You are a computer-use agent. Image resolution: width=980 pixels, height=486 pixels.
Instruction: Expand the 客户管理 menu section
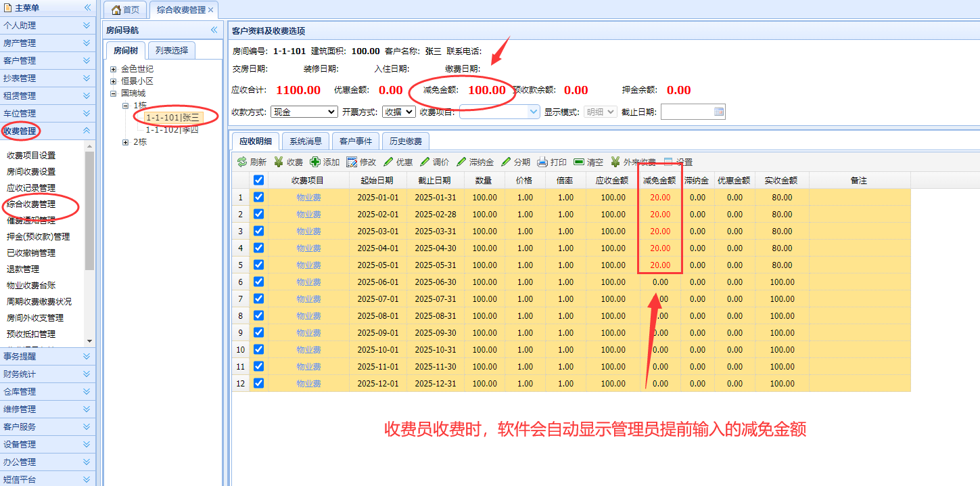tap(47, 60)
